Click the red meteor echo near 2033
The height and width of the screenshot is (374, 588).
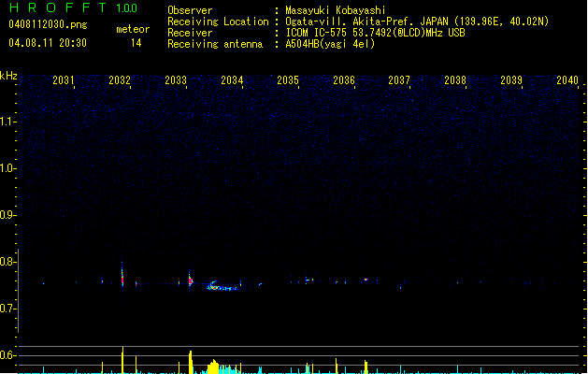coord(191,280)
